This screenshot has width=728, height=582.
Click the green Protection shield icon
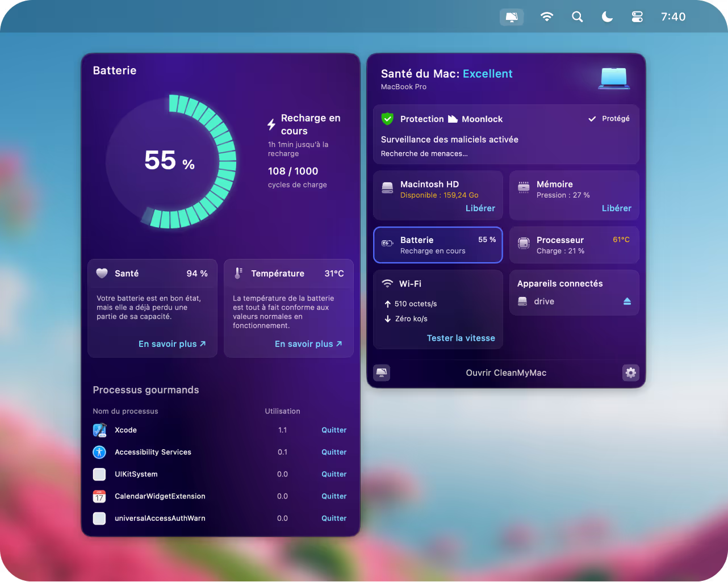click(387, 119)
